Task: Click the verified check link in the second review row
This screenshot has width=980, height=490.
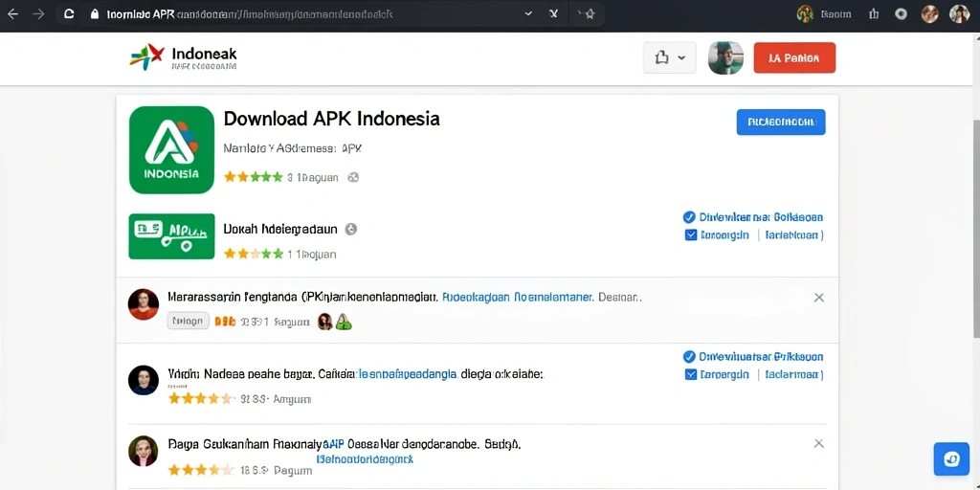Action: coord(753,357)
